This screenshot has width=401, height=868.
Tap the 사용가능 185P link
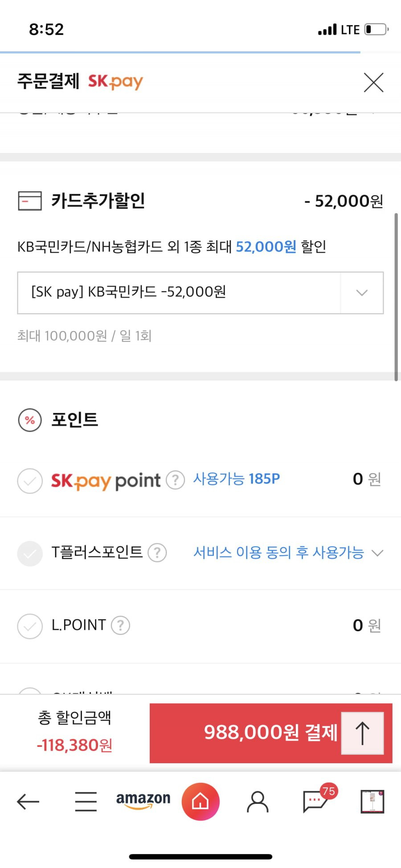click(236, 479)
